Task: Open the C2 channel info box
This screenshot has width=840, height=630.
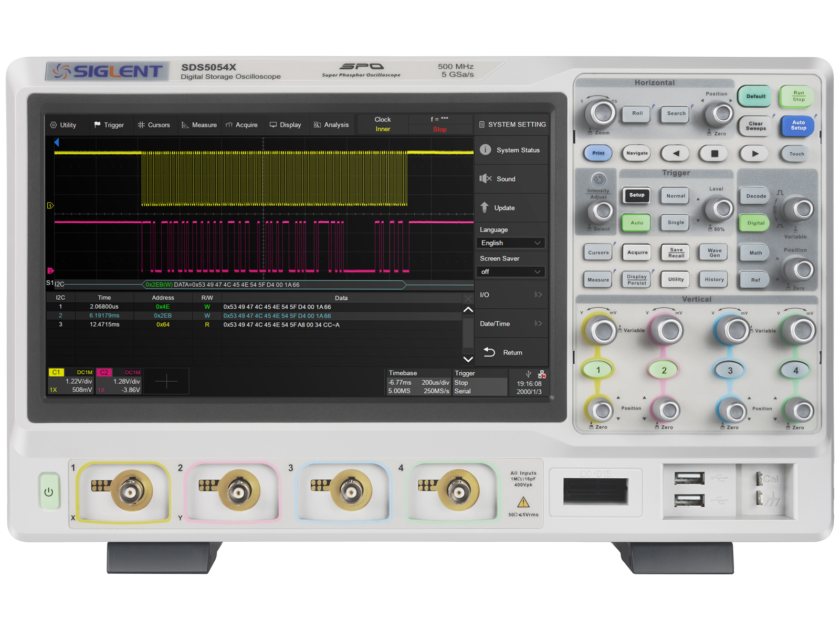Action: pos(119,381)
